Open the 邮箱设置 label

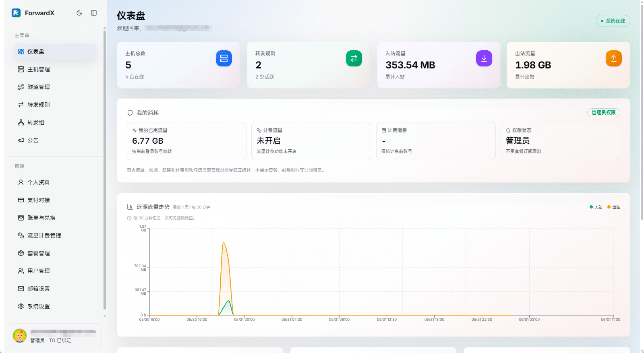pyautogui.click(x=39, y=289)
